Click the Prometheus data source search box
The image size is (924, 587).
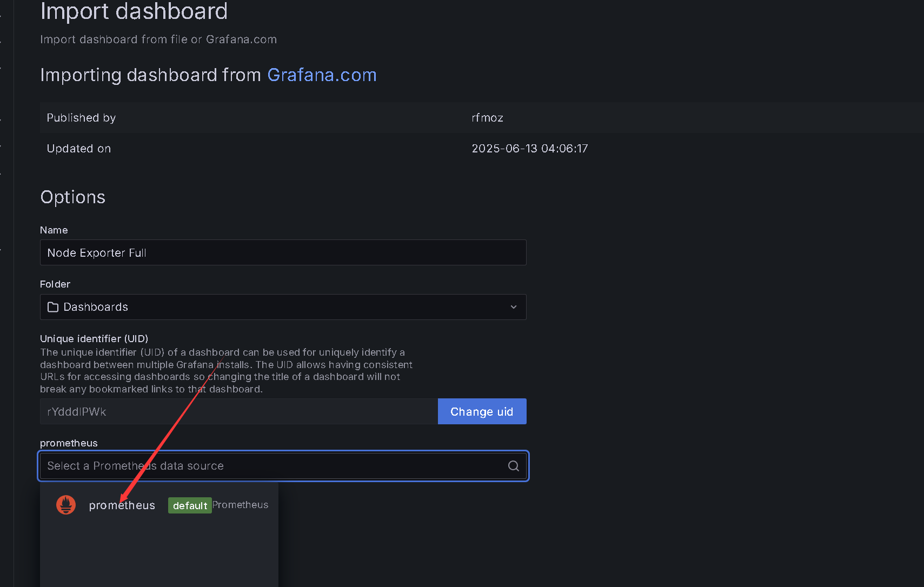click(283, 466)
